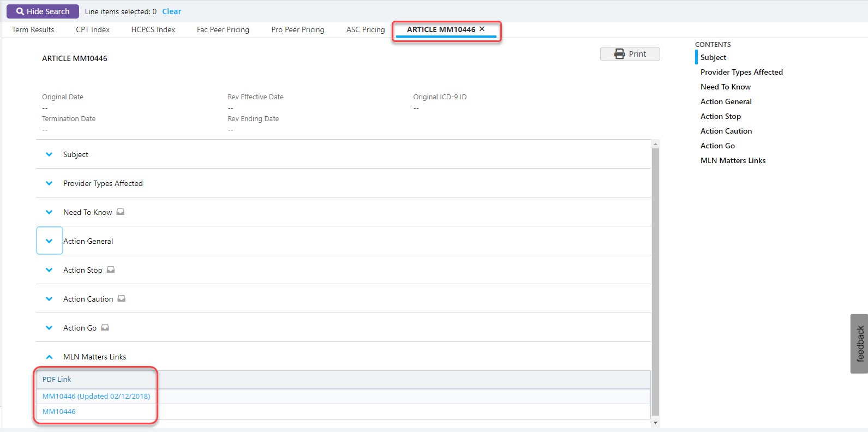
Task: Click the inbox icon beside Action Caution
Action: pyautogui.click(x=122, y=299)
